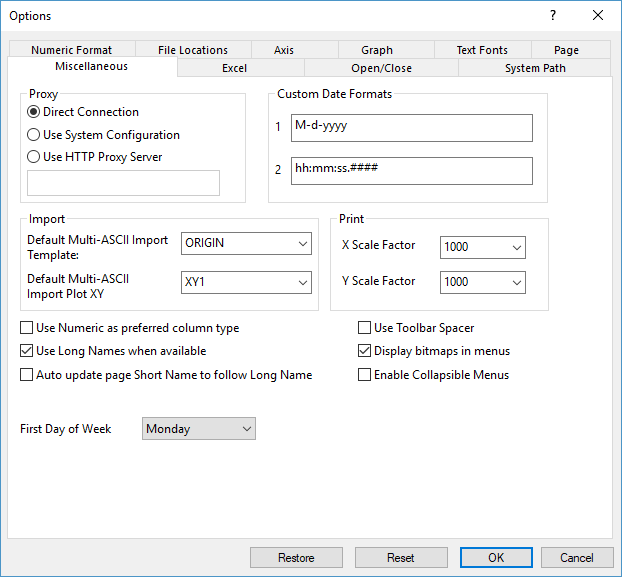Enable Collapsible Menus checkbox
622x577 pixels.
click(365, 375)
